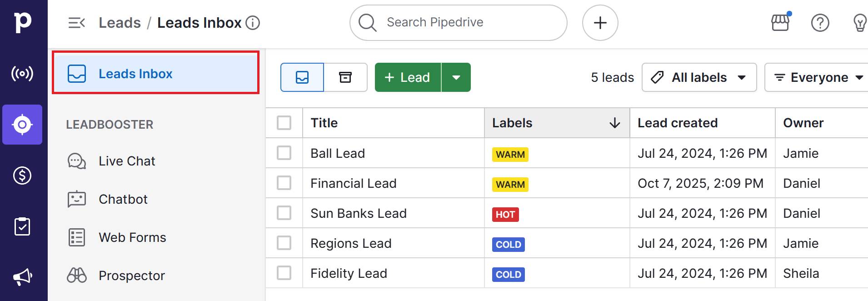Click the COLD label on Fidelity Lead
868x301 pixels.
click(509, 275)
